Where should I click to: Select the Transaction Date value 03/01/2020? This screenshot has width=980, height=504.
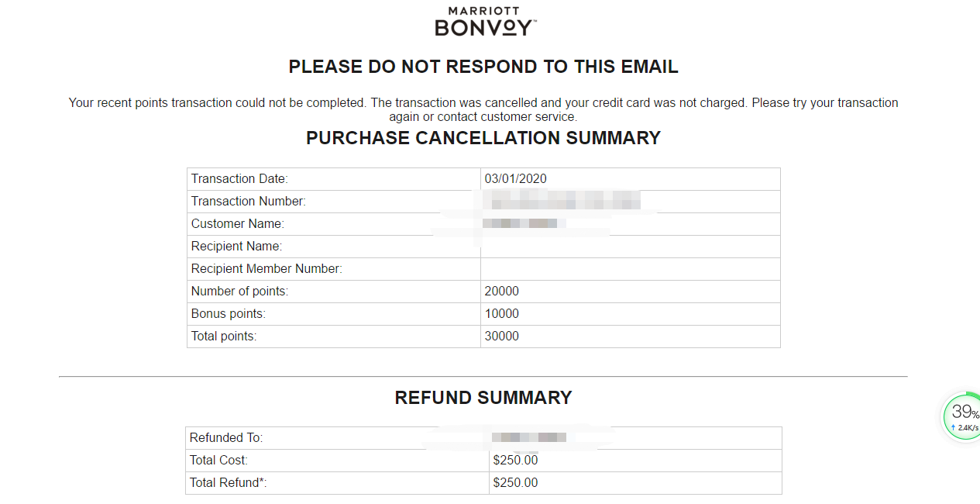515,179
